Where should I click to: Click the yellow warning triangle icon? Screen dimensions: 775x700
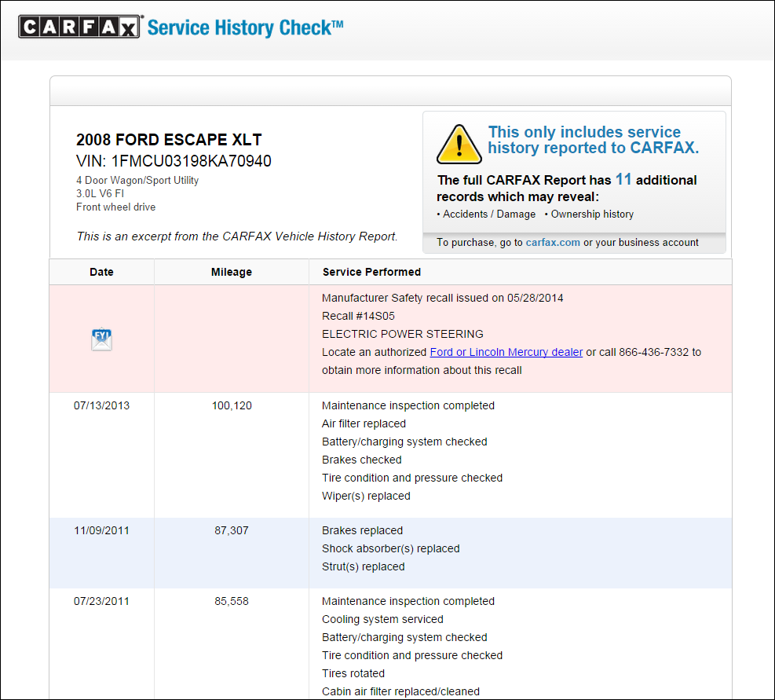point(459,144)
